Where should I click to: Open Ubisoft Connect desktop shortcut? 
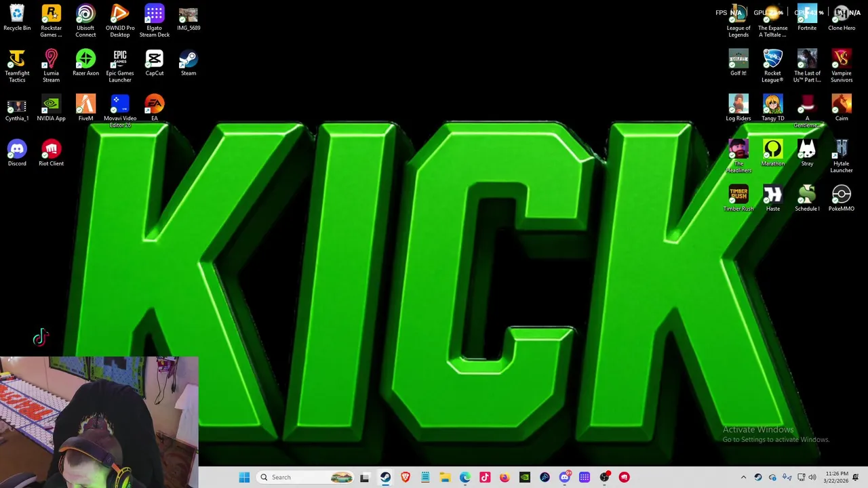pyautogui.click(x=85, y=21)
